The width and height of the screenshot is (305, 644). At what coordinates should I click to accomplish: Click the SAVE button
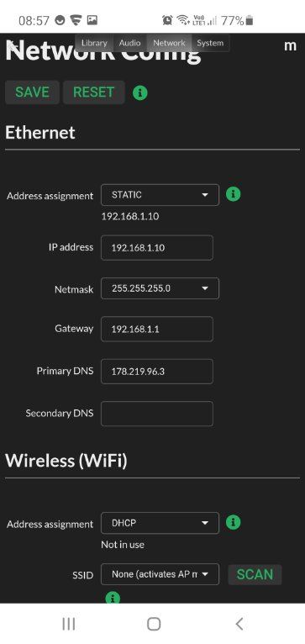(x=33, y=92)
